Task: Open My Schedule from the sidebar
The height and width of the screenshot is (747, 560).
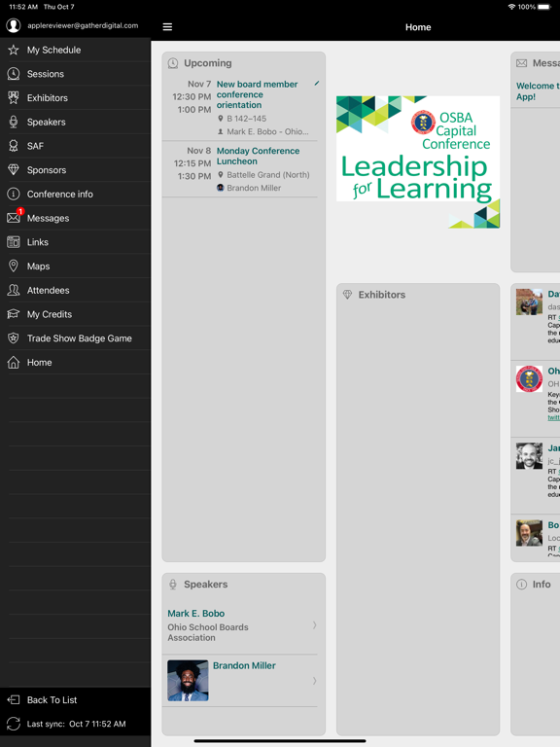Action: pyautogui.click(x=75, y=50)
